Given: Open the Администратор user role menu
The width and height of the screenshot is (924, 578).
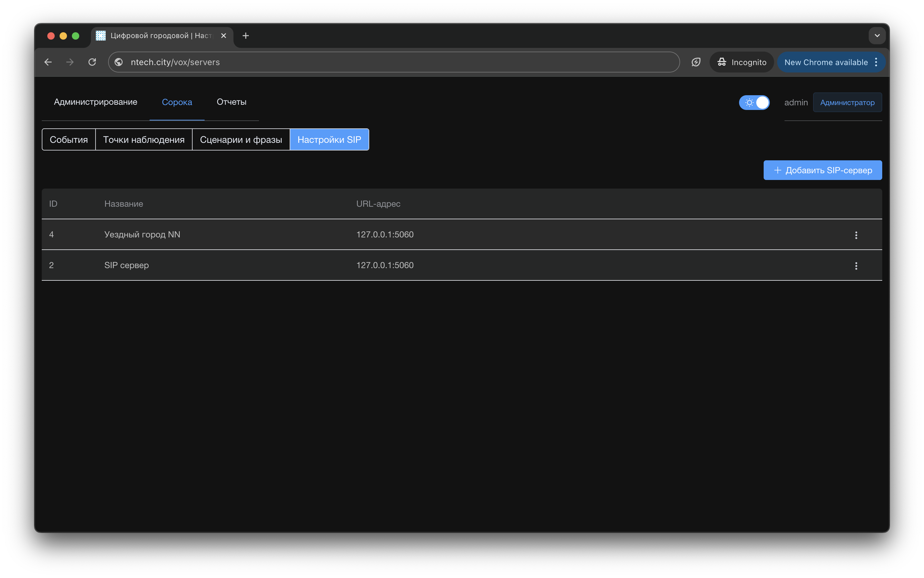Looking at the screenshot, I should [x=847, y=103].
